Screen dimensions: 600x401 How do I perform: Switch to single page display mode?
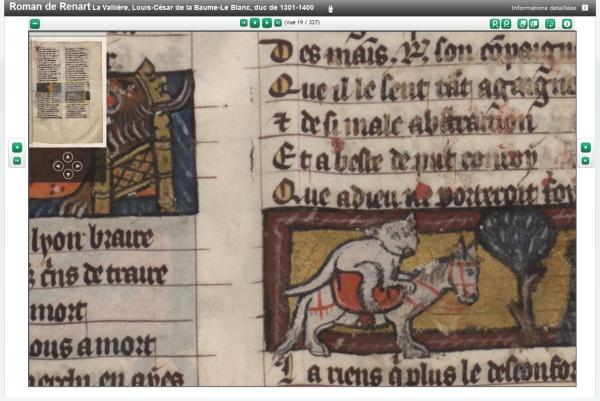click(x=522, y=24)
